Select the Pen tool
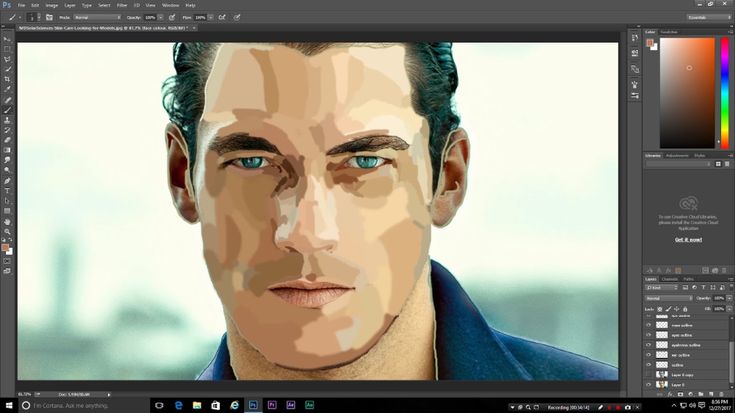Screen dimensions: 735x413 pyautogui.click(x=7, y=181)
